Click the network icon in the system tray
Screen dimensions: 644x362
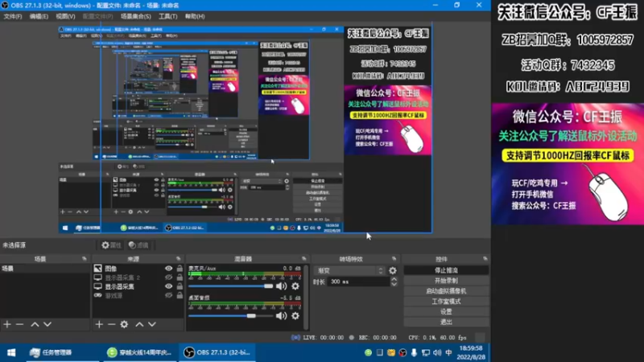tap(426, 352)
